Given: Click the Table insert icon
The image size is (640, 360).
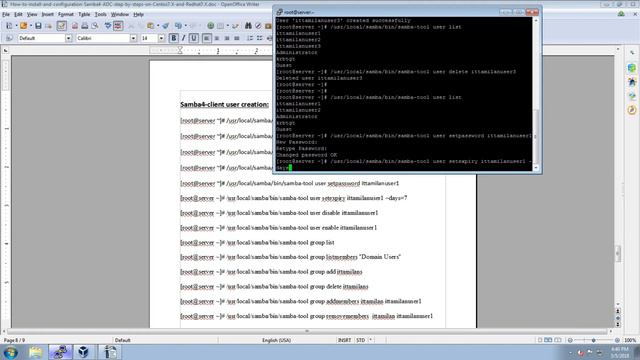Looking at the screenshot, I should coord(220,26).
